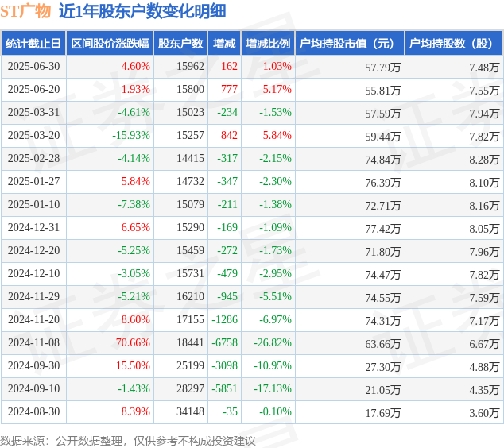504x448 pixels.
Task: Click the date cell 2024-08-30
Action: [33, 411]
